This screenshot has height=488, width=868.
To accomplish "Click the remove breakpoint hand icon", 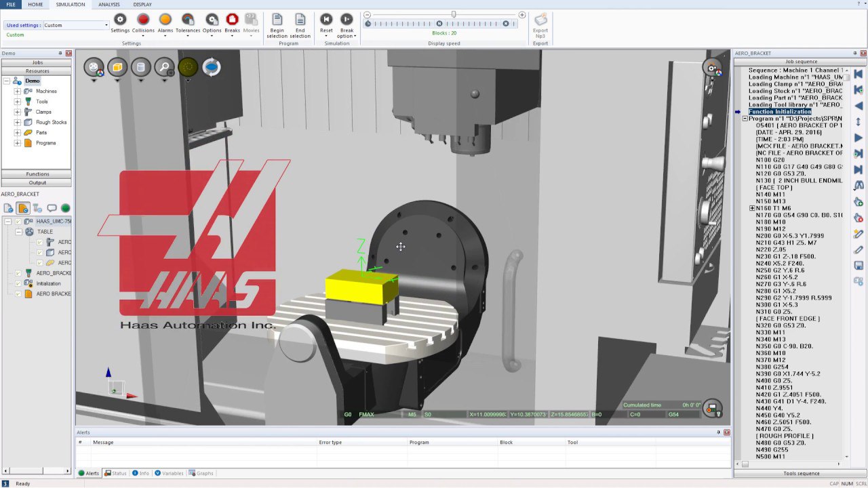I will (x=859, y=218).
